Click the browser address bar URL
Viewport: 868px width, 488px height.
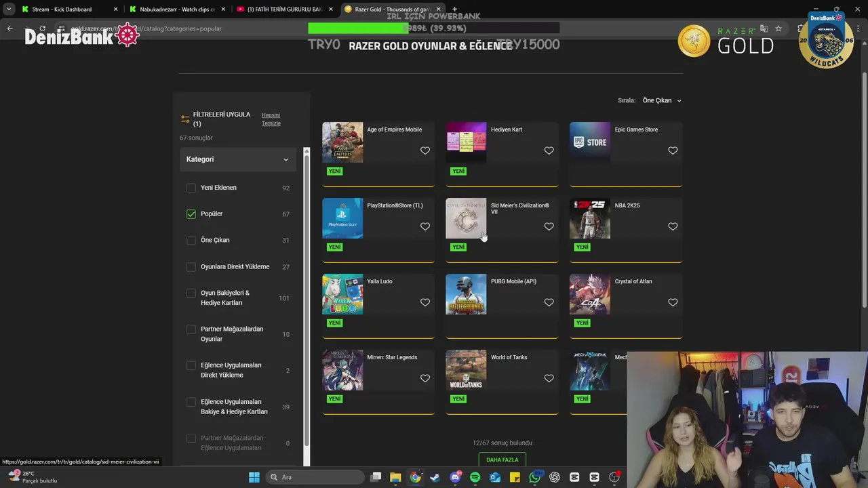click(x=146, y=28)
